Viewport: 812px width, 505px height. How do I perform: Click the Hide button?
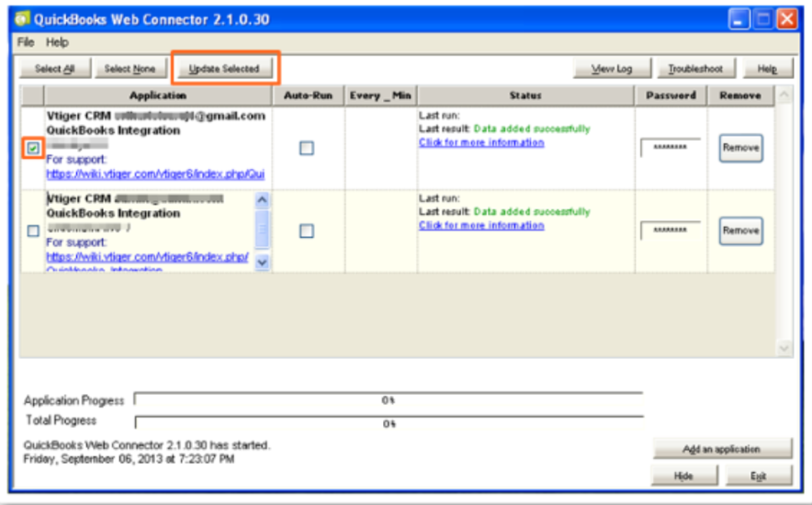pyautogui.click(x=684, y=476)
